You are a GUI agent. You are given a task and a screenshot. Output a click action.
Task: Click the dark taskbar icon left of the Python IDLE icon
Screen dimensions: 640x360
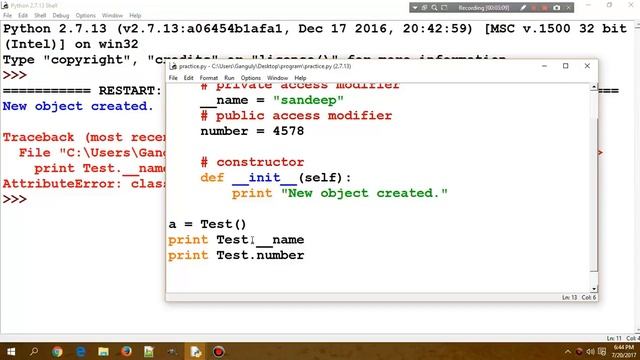[x=172, y=351]
